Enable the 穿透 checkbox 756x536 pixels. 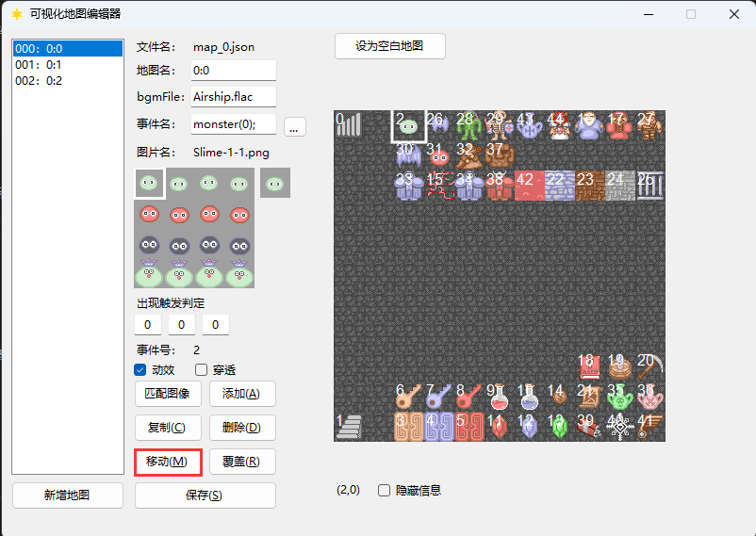[x=201, y=370]
